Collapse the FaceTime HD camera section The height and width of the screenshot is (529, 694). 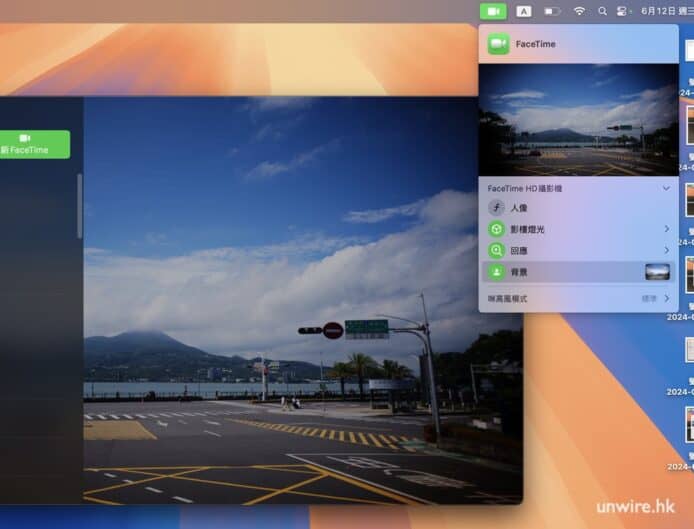point(666,188)
